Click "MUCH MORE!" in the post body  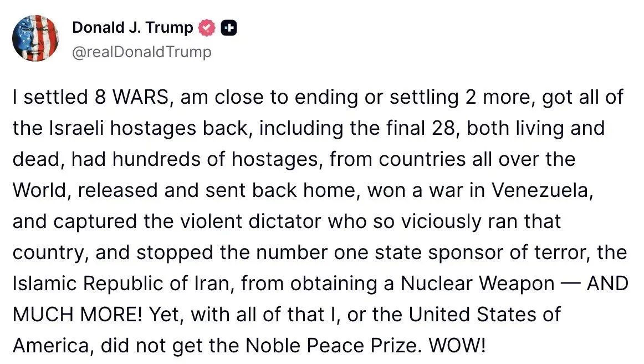coord(77,315)
